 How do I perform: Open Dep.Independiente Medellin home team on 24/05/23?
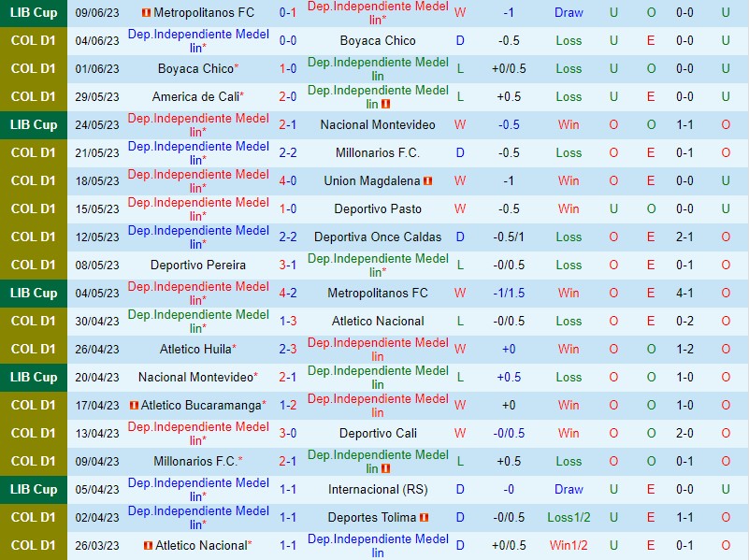[198, 125]
